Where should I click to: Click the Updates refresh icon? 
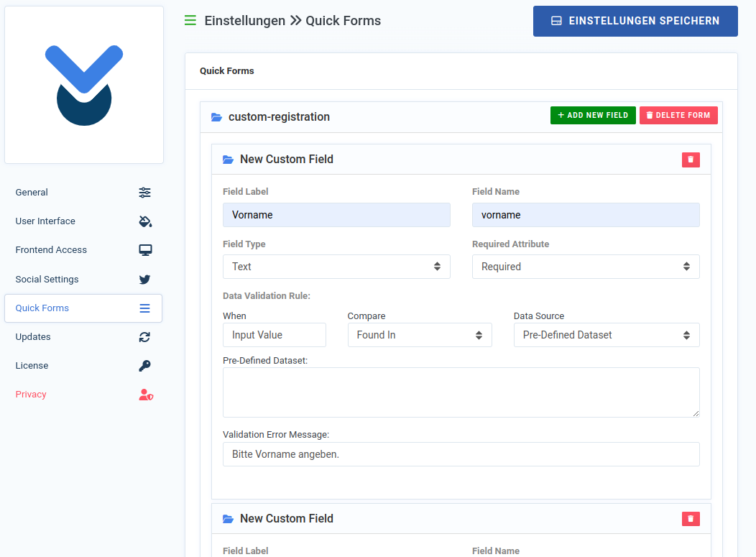click(144, 337)
